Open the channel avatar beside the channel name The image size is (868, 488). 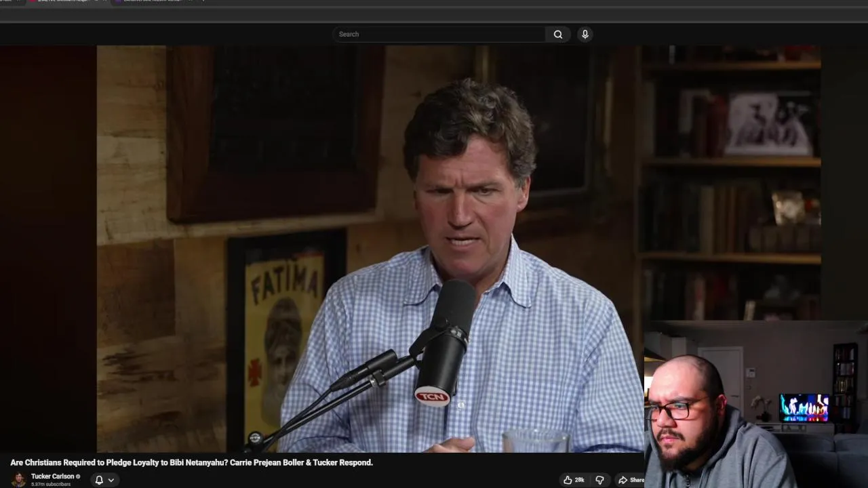pyautogui.click(x=19, y=479)
